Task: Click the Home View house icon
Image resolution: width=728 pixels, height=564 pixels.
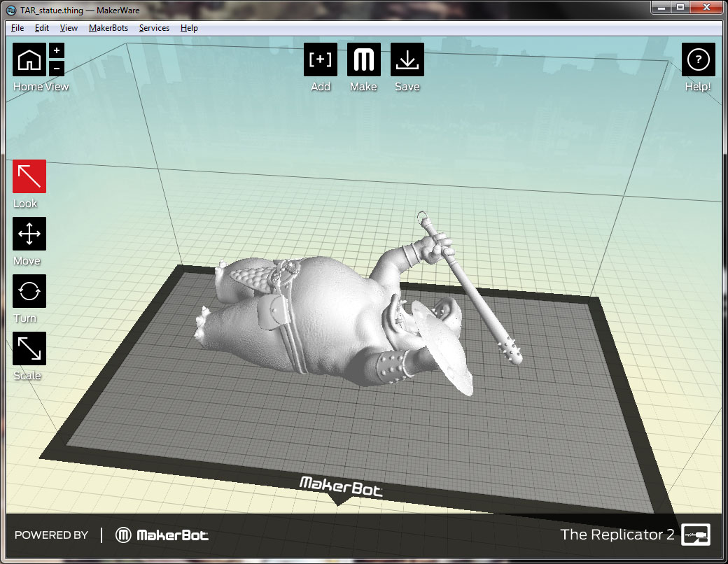Action: pos(29,59)
